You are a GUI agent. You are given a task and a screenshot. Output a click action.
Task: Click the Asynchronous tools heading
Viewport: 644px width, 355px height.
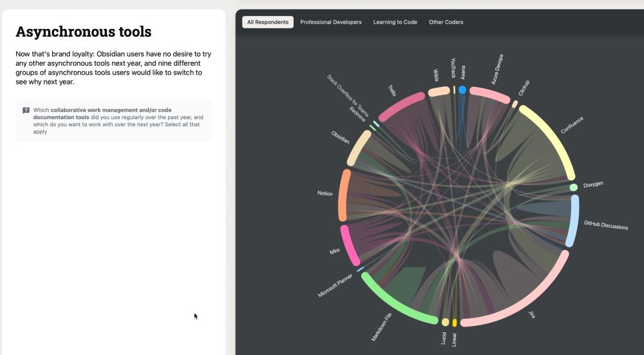click(83, 32)
